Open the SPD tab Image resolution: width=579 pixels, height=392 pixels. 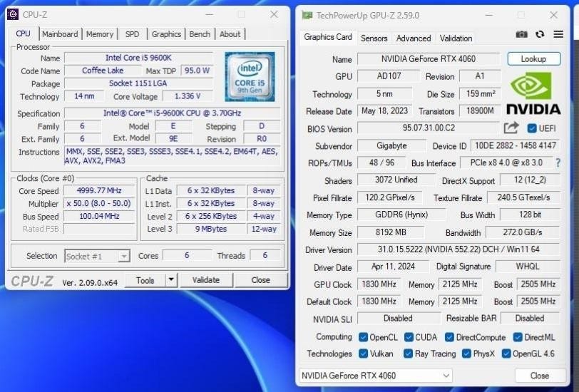[132, 34]
